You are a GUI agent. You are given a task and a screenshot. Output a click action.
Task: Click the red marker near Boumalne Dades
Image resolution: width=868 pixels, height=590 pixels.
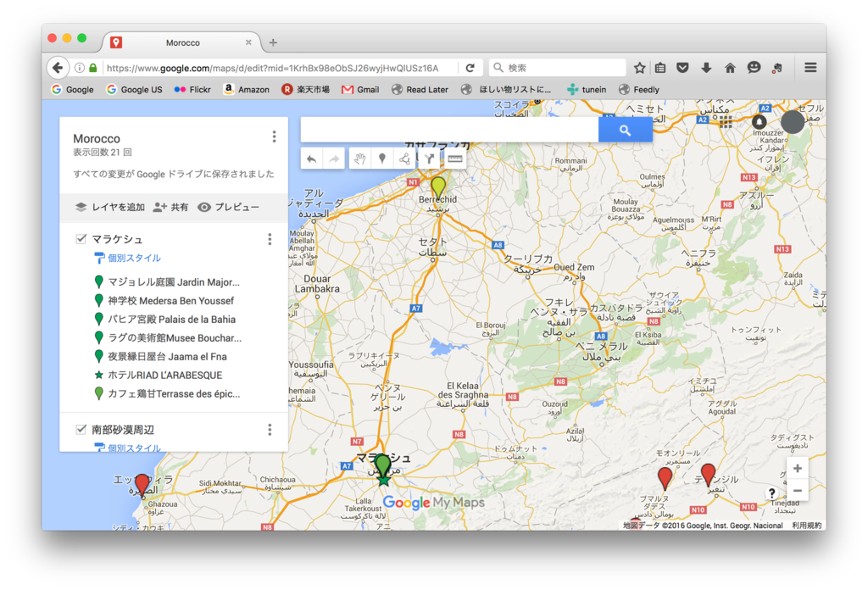(665, 477)
